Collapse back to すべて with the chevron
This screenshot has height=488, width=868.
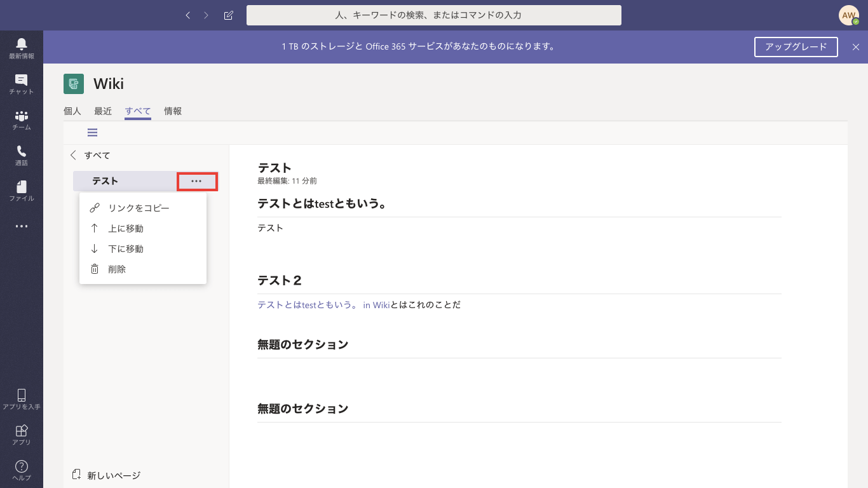point(74,155)
